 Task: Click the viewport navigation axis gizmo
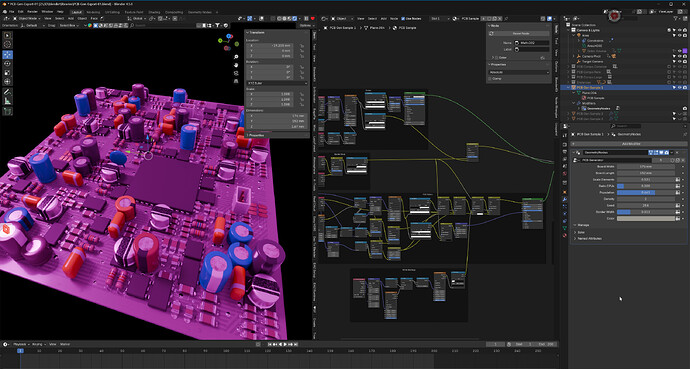pos(228,43)
